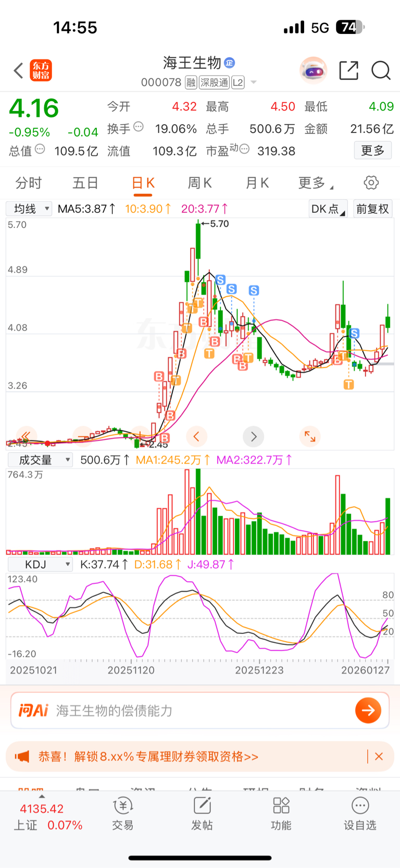Screen dimensions: 400x868
Task: Tap the 前复权 adjustment button
Action: 372,209
